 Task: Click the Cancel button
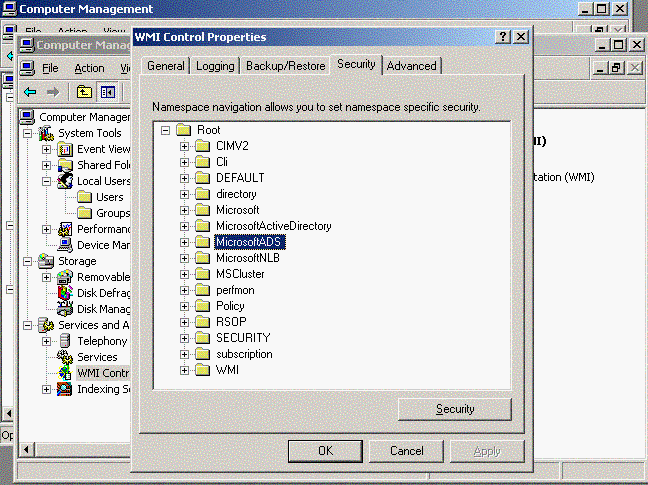406,451
